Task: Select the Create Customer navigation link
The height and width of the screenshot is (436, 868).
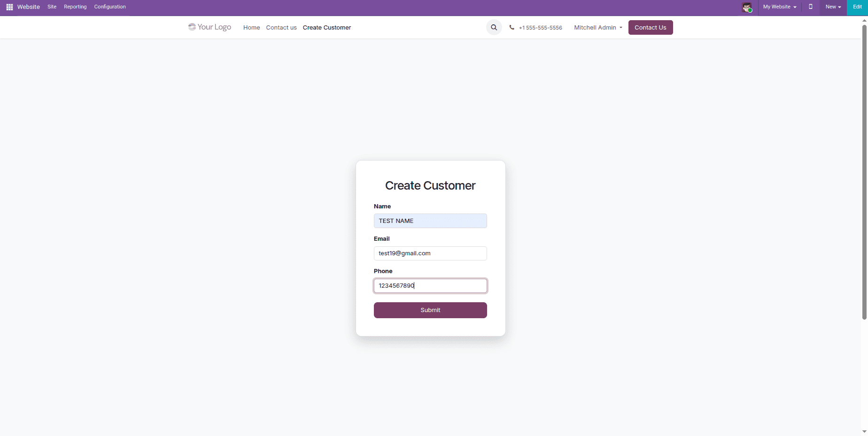Action: (326, 27)
